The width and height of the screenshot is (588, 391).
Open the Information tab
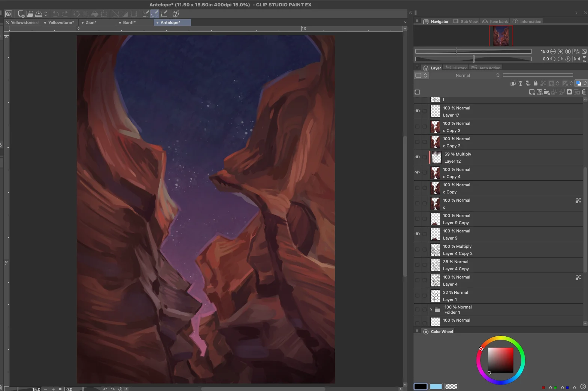(527, 21)
